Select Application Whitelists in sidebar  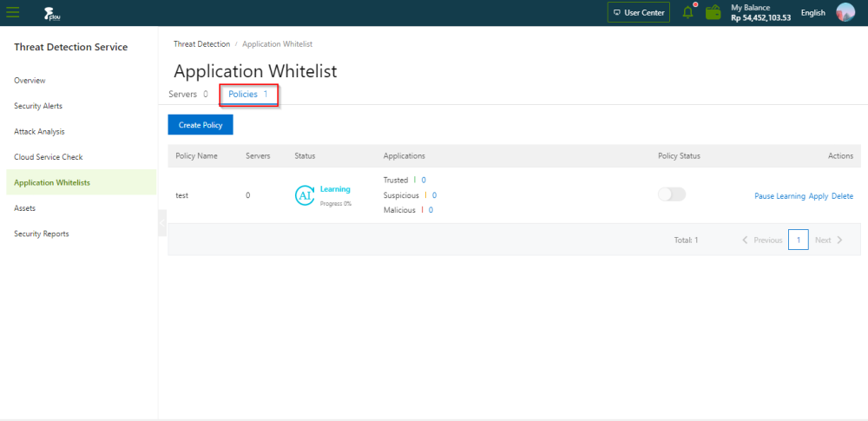click(82, 182)
